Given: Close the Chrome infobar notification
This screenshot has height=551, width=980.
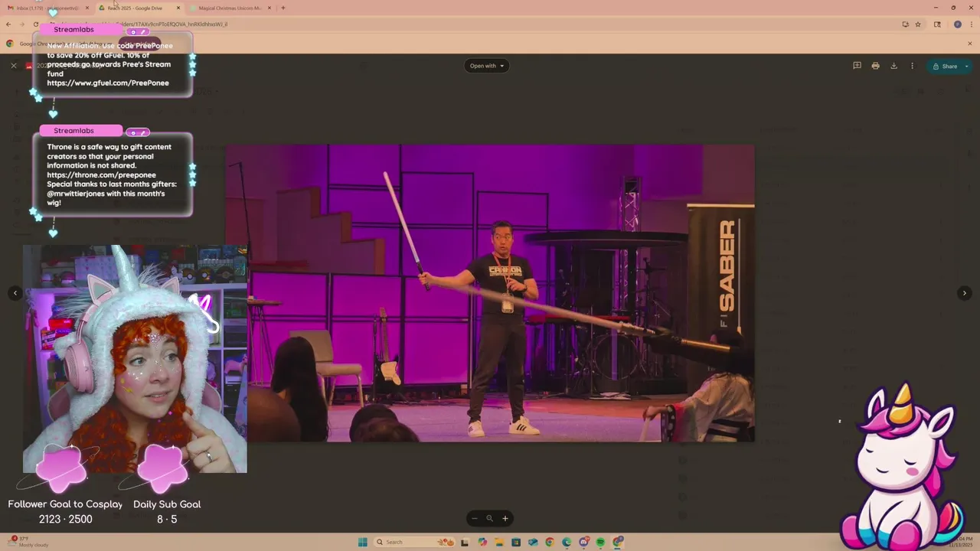Looking at the screenshot, I should 970,44.
